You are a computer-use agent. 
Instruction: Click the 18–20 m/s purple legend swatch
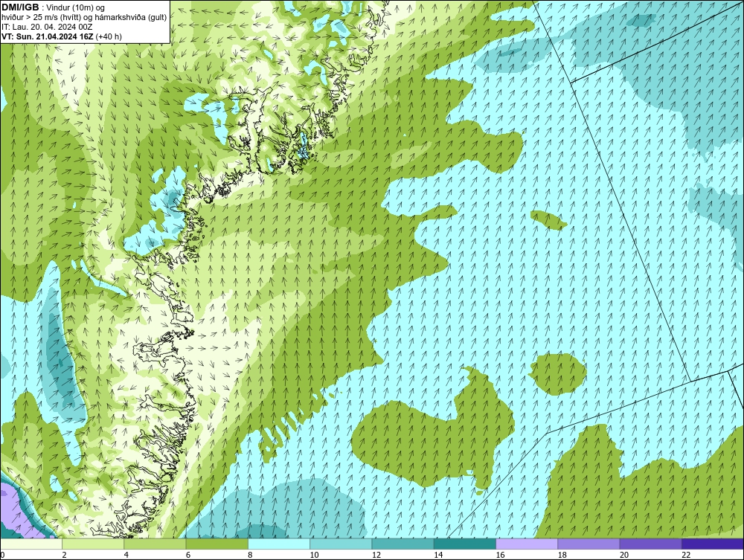(589, 544)
